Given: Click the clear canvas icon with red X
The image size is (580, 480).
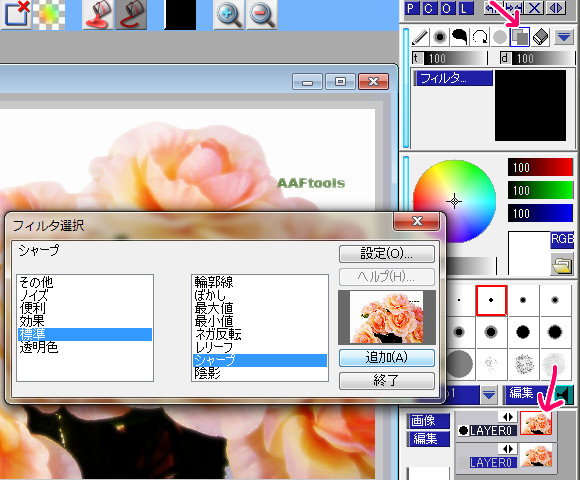Looking at the screenshot, I should point(16,14).
